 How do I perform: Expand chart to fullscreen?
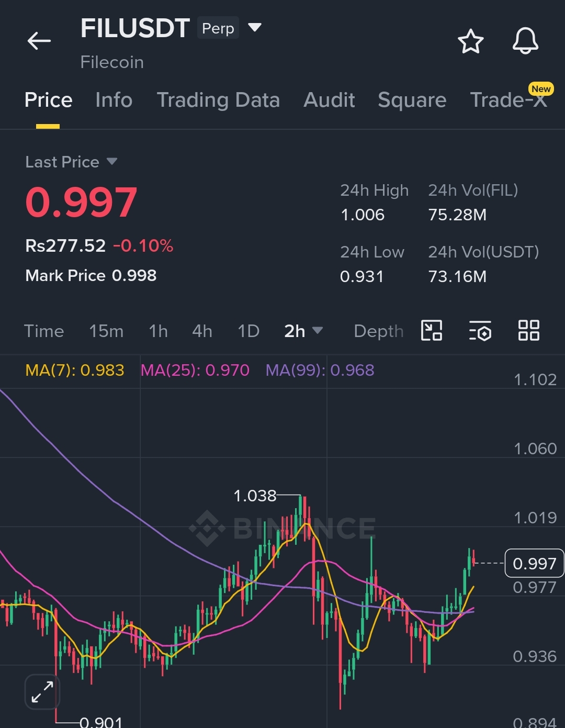click(42, 692)
